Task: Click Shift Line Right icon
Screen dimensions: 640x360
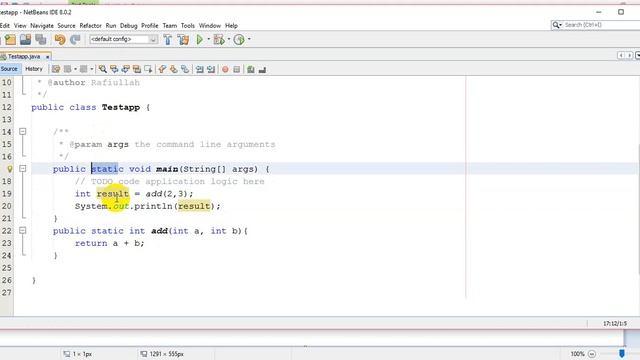Action: (x=211, y=69)
